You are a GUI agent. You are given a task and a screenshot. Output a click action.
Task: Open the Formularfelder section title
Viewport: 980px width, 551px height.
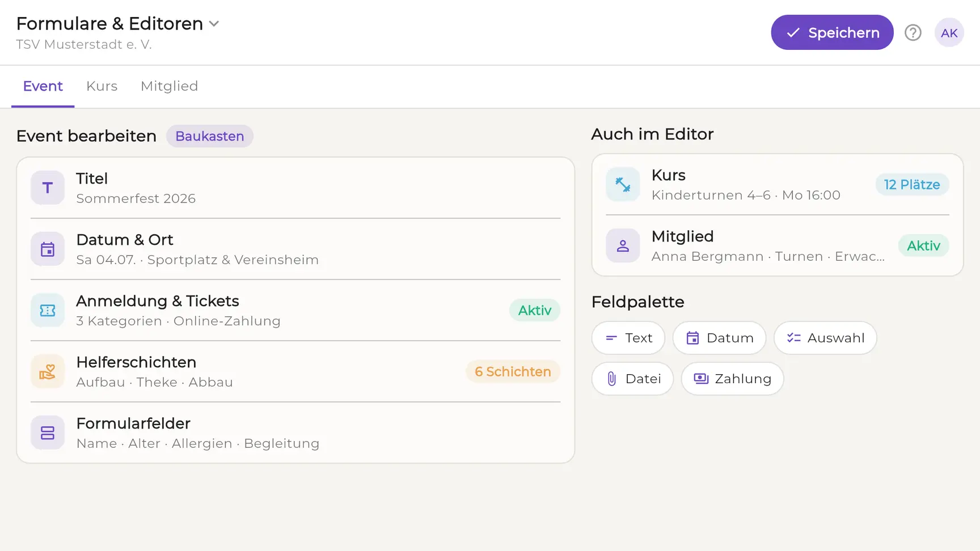tap(133, 423)
